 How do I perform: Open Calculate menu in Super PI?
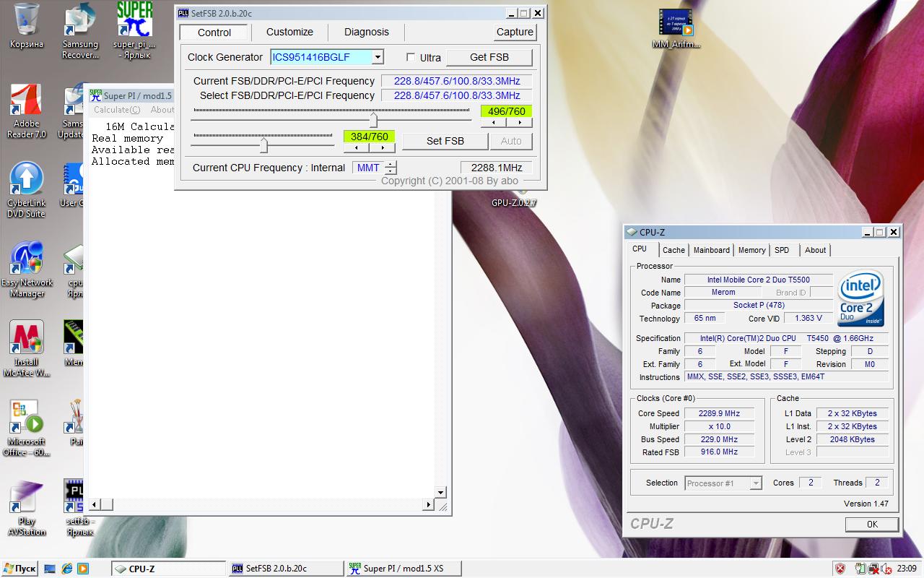[117, 110]
